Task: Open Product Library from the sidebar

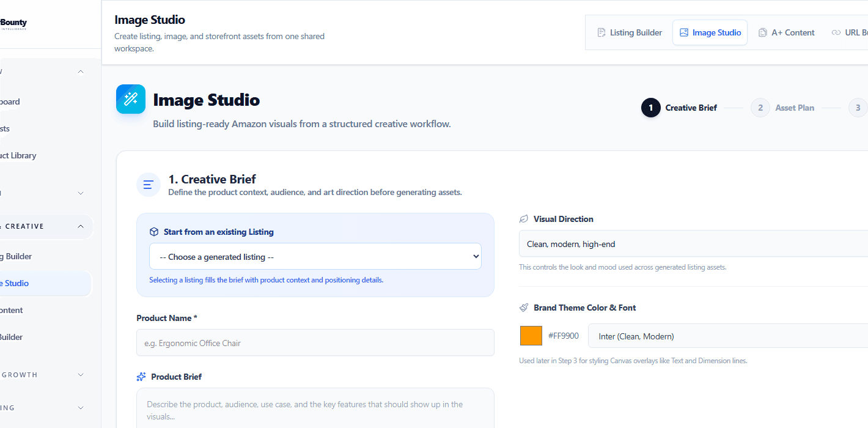Action: 18,155
